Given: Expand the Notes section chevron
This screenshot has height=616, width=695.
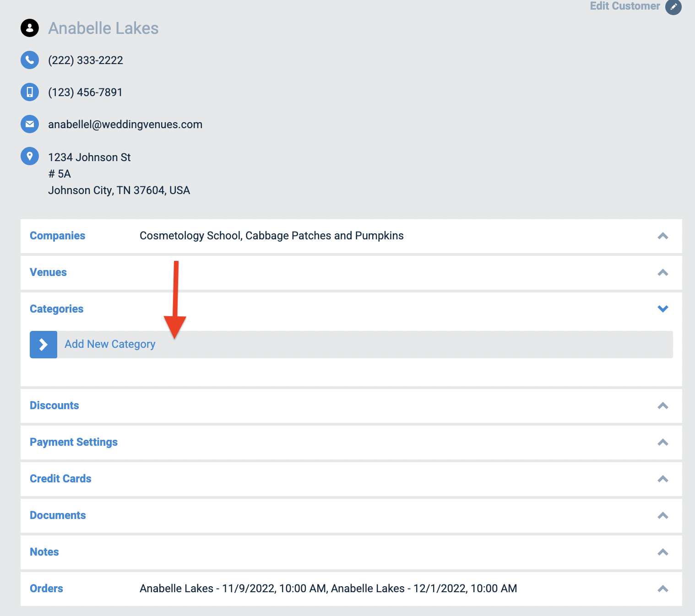Looking at the screenshot, I should coord(663,552).
